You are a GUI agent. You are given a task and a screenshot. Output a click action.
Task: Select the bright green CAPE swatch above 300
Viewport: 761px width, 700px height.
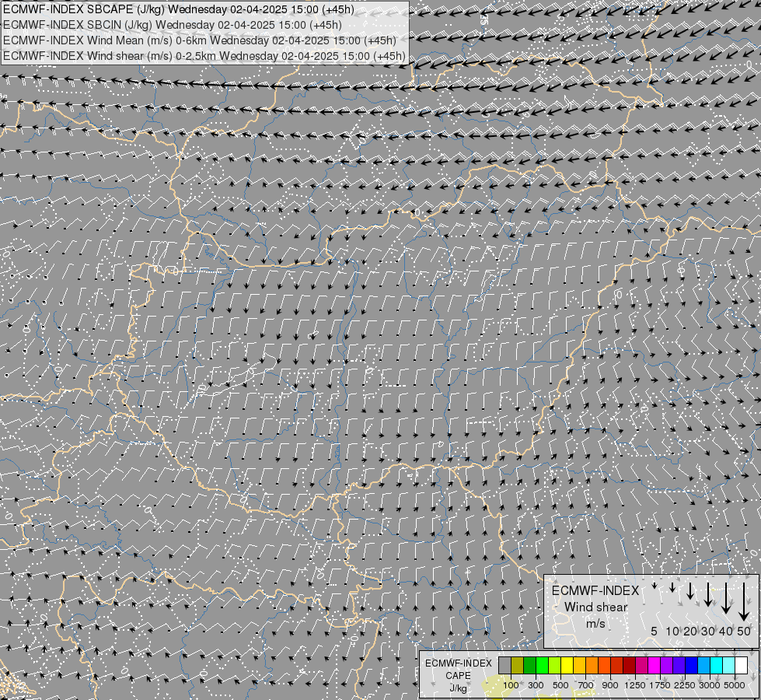[x=543, y=665]
